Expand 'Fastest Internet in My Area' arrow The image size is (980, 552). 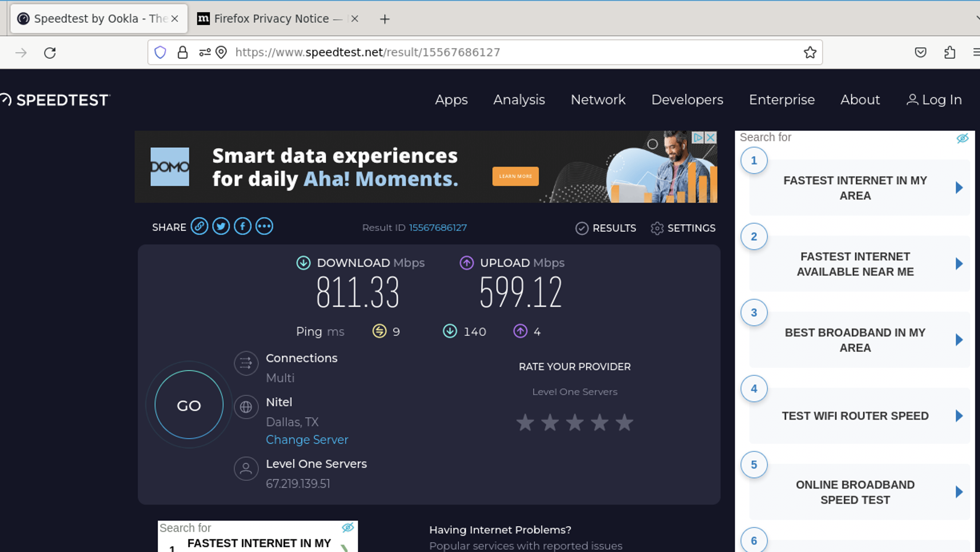[959, 188]
